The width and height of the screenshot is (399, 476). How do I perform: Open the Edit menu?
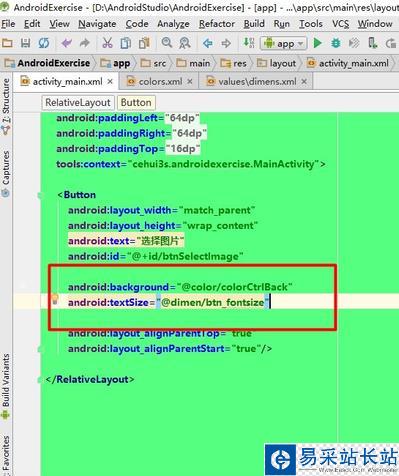pyautogui.click(x=32, y=24)
